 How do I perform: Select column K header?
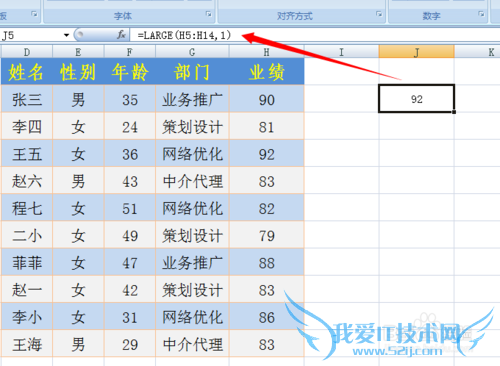tap(478, 52)
